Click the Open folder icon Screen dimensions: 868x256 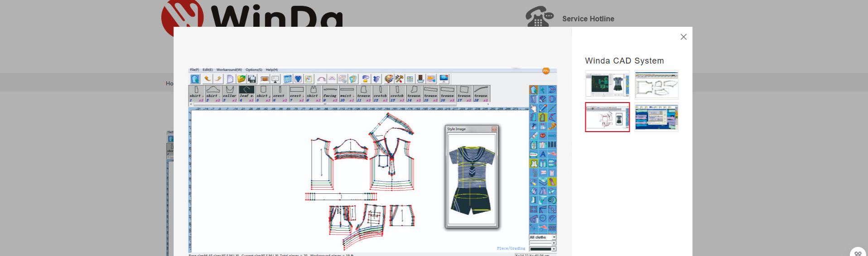(241, 79)
